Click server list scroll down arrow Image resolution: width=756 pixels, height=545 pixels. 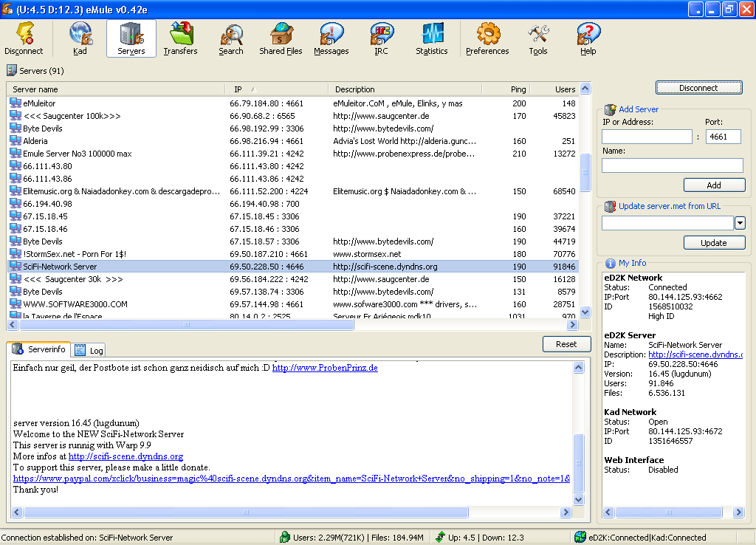585,312
